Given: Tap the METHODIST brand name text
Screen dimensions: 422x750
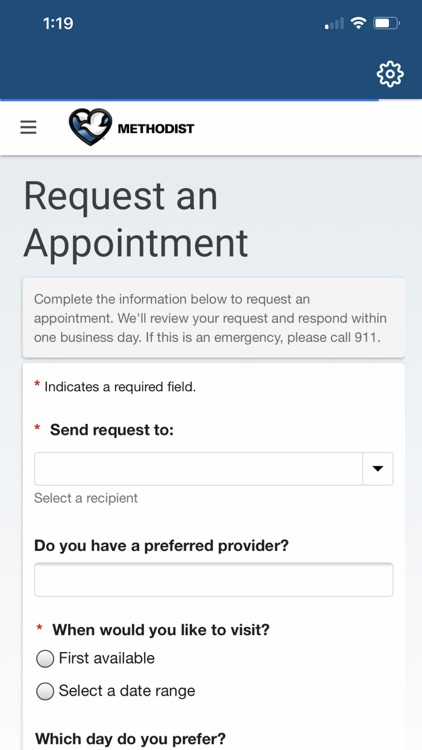Looking at the screenshot, I should [x=156, y=129].
